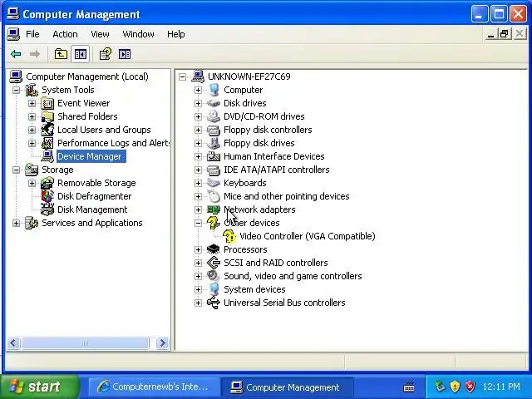Click the Sound, video and game controllers icon
The height and width of the screenshot is (399, 532).
pyautogui.click(x=214, y=276)
